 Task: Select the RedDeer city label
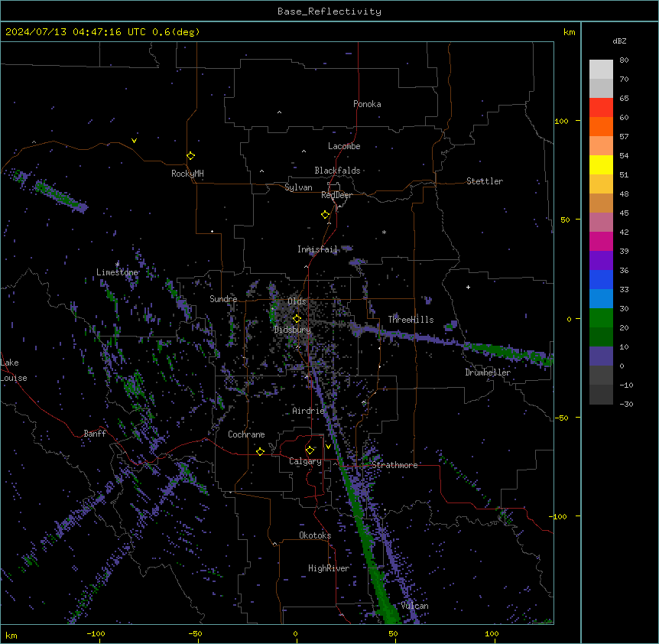tap(336, 195)
